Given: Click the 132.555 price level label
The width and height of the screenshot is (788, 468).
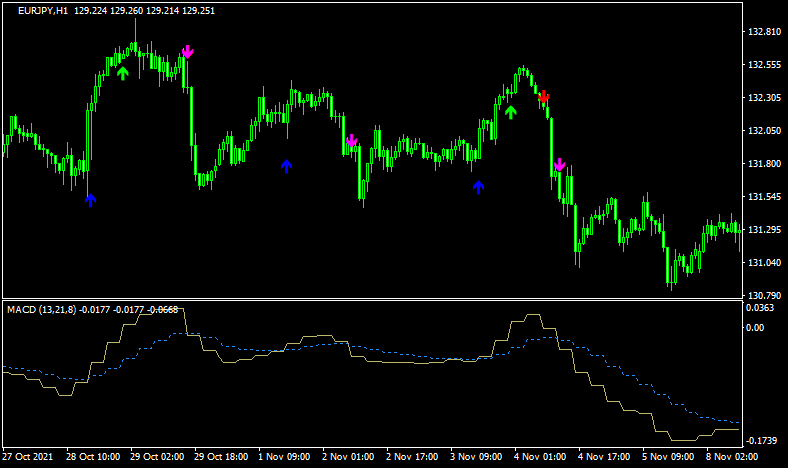Looking at the screenshot, I should pos(764,65).
